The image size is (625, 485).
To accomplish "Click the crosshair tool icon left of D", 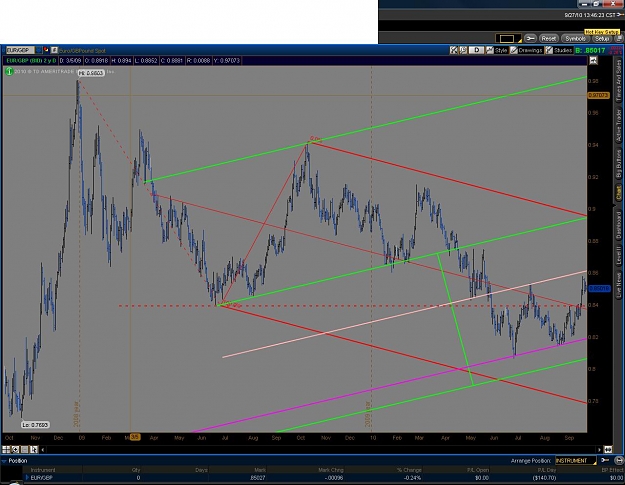I will coord(454,50).
